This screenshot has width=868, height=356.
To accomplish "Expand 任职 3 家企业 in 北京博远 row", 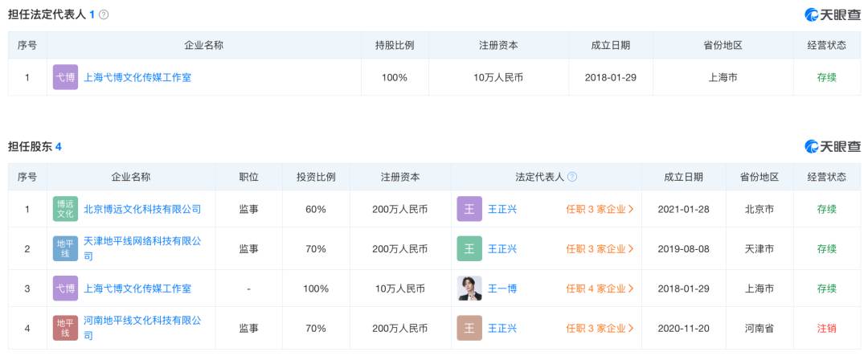I will [600, 209].
